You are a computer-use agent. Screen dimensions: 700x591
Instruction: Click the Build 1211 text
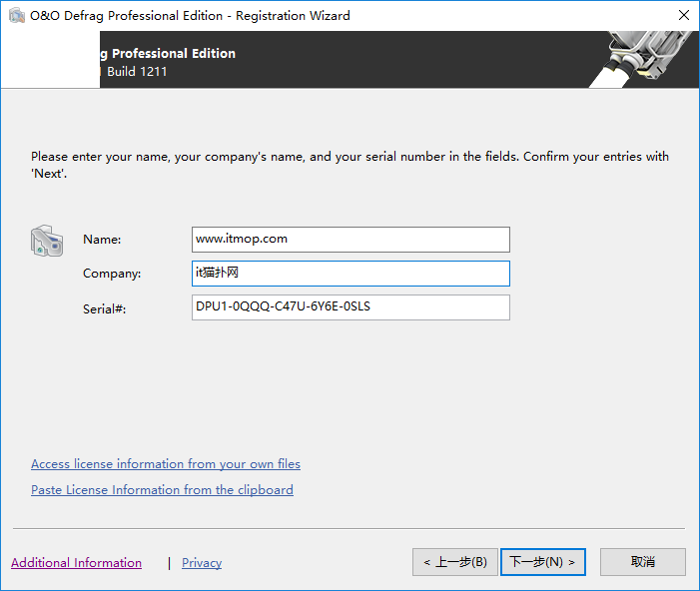click(137, 72)
